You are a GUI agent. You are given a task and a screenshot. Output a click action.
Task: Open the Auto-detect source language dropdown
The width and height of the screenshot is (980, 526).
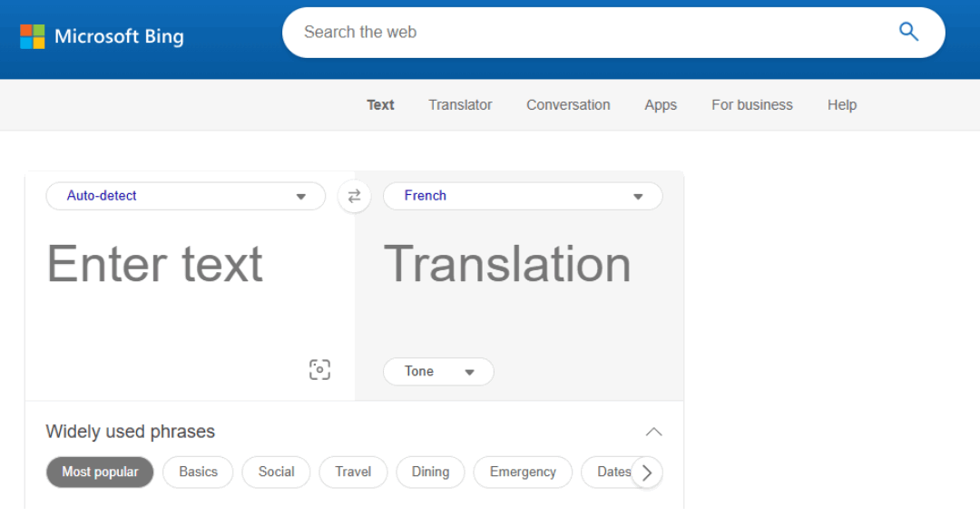pyautogui.click(x=185, y=196)
